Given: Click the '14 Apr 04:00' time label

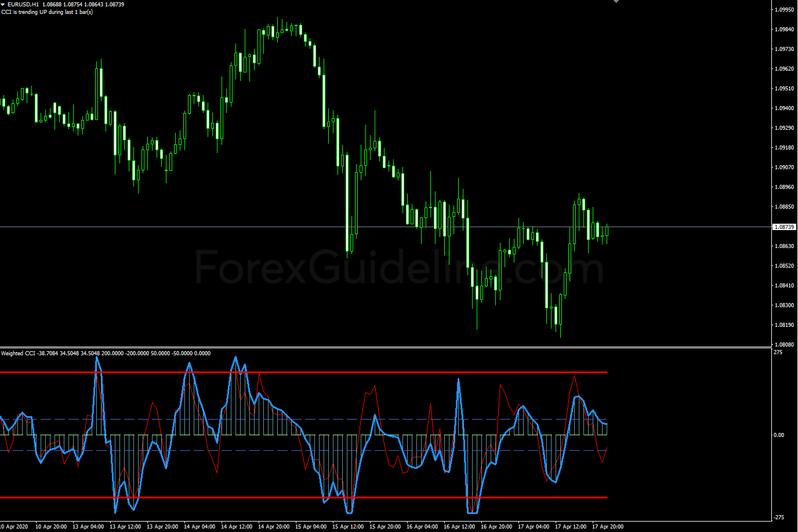Looking at the screenshot, I should pos(199,527).
